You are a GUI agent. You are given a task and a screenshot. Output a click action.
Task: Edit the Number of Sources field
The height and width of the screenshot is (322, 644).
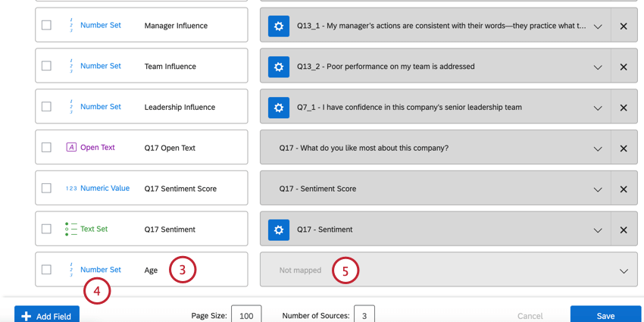[364, 315]
